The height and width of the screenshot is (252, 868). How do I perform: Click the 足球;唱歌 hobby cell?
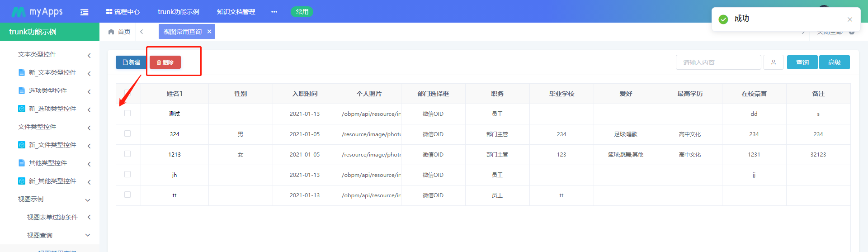click(626, 134)
